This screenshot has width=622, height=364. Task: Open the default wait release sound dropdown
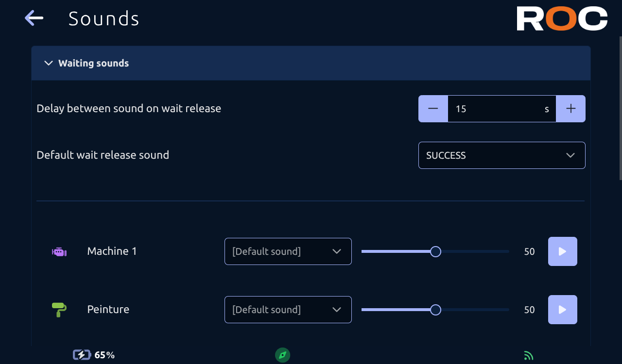tap(502, 155)
